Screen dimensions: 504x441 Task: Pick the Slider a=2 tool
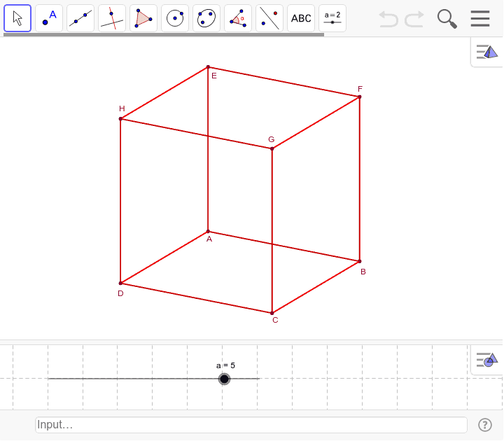(332, 18)
